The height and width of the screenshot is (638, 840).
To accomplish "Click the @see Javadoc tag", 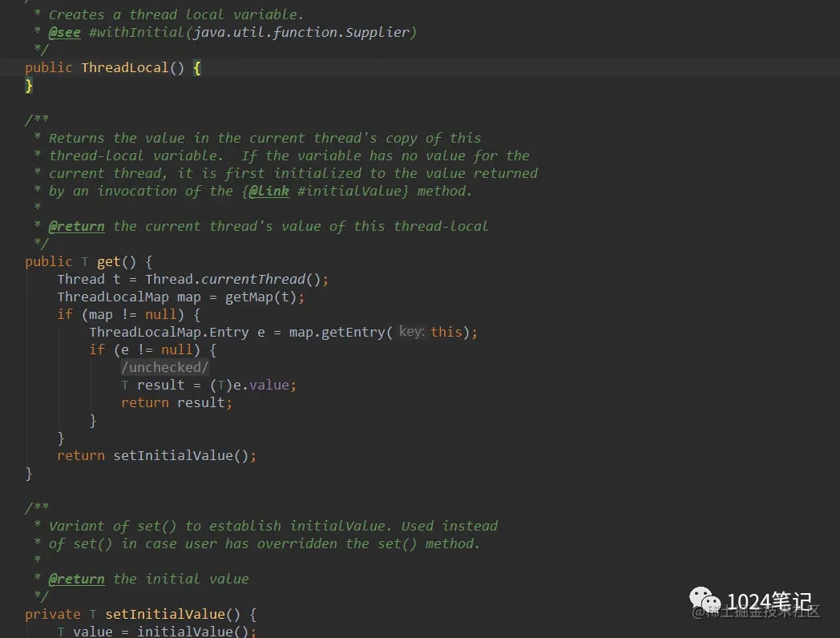I will pyautogui.click(x=64, y=32).
